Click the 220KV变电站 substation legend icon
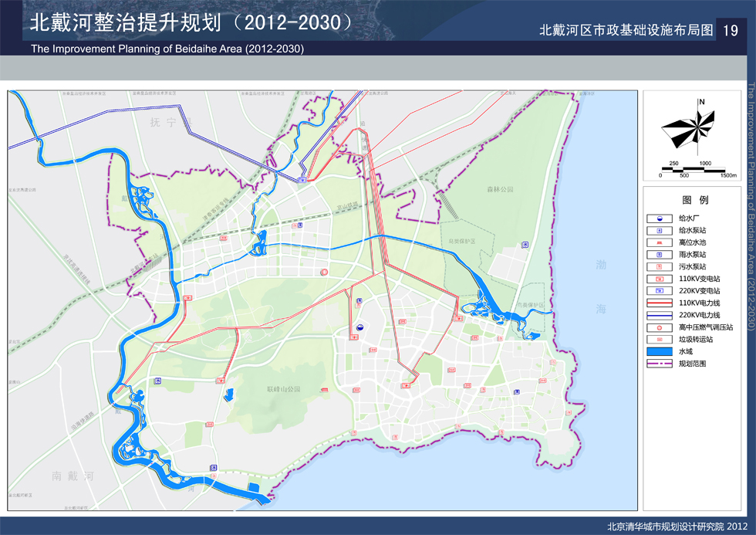 tap(660, 291)
